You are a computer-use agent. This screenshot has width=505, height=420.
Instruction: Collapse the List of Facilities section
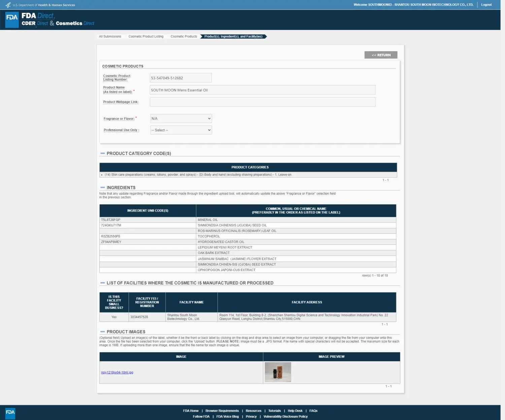pos(102,283)
